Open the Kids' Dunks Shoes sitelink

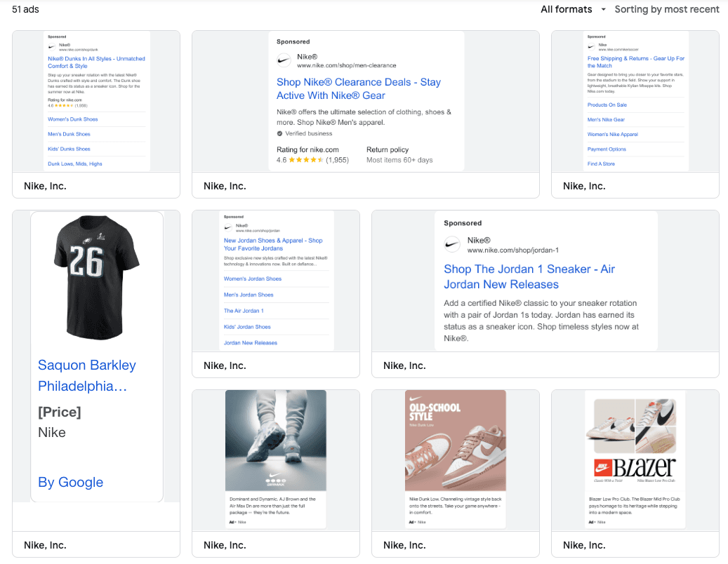[70, 149]
